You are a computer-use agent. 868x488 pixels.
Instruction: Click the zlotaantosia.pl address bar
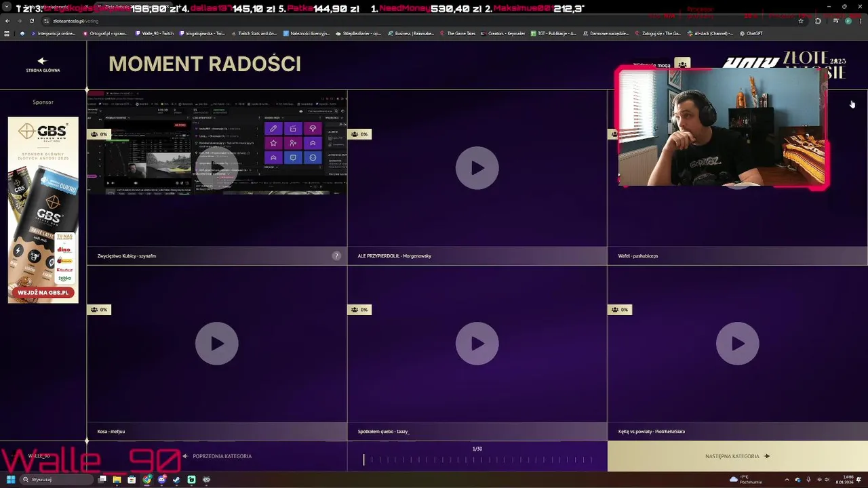420,21
